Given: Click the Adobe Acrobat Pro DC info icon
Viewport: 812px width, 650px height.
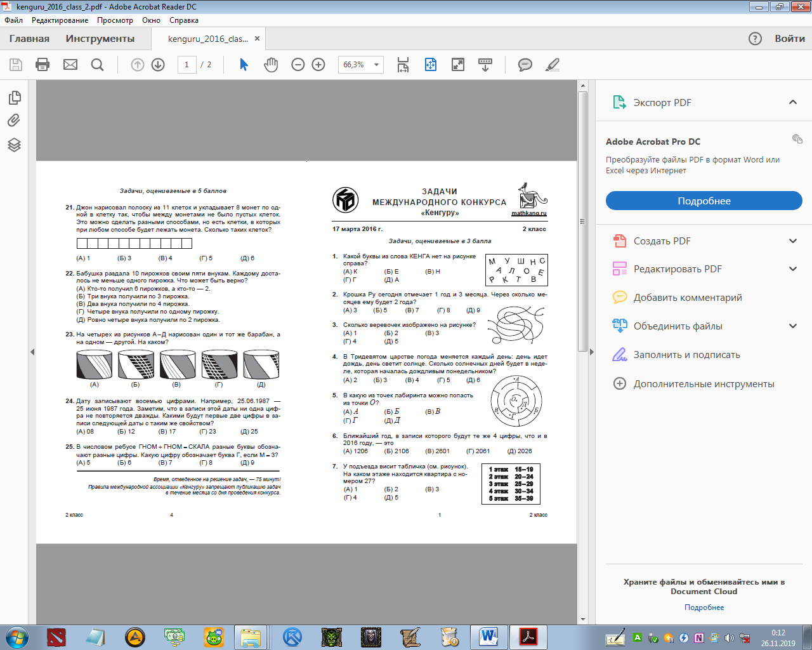Looking at the screenshot, I should pos(797,139).
